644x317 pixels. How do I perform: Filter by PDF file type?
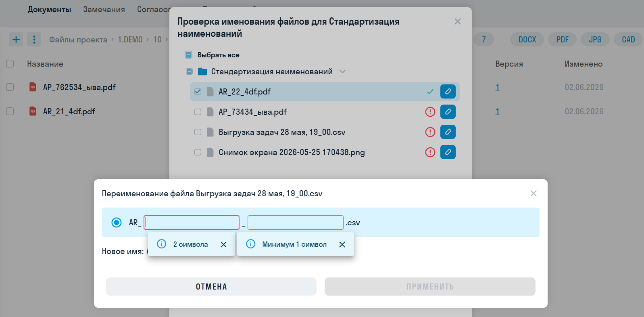coord(563,40)
